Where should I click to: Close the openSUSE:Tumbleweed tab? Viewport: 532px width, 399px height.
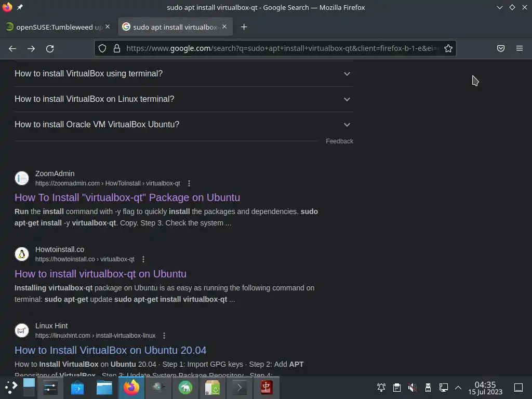(108, 26)
